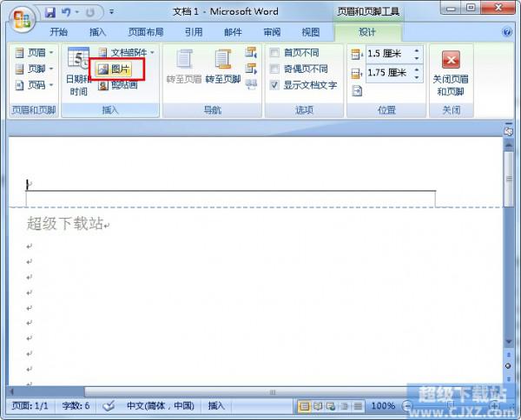
Task: Expand the 页码 page number dropdown
Action: (34, 85)
